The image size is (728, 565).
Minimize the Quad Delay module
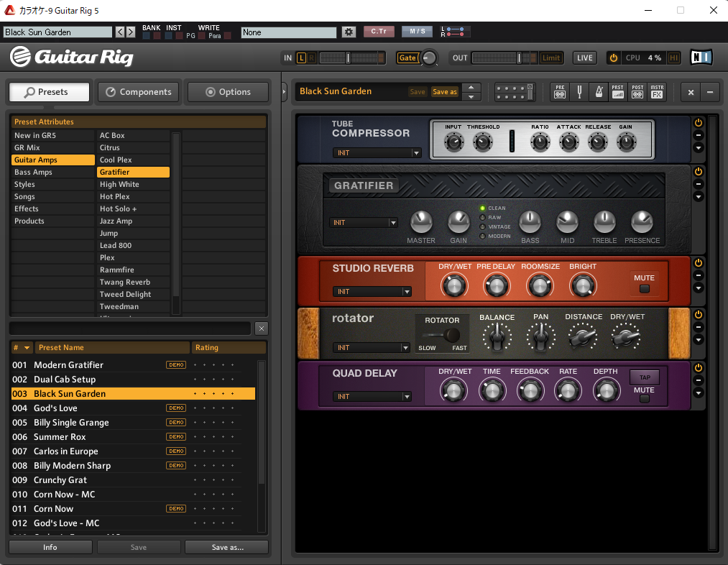[699, 380]
